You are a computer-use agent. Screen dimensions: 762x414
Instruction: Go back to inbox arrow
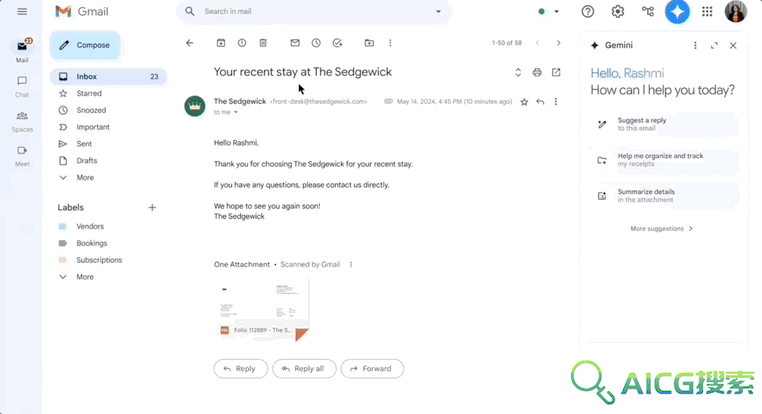(x=190, y=43)
